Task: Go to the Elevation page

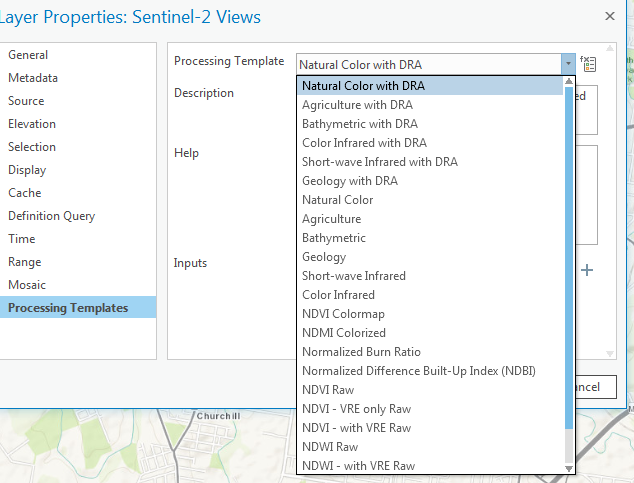Action: 78,124
